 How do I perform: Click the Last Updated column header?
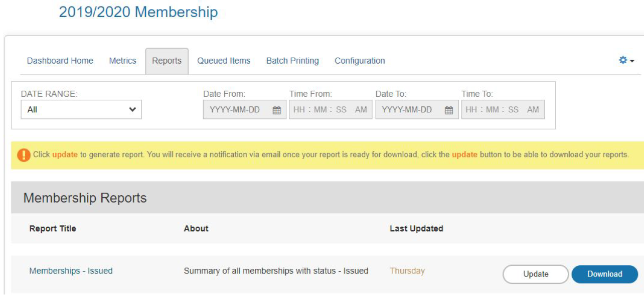tap(416, 228)
